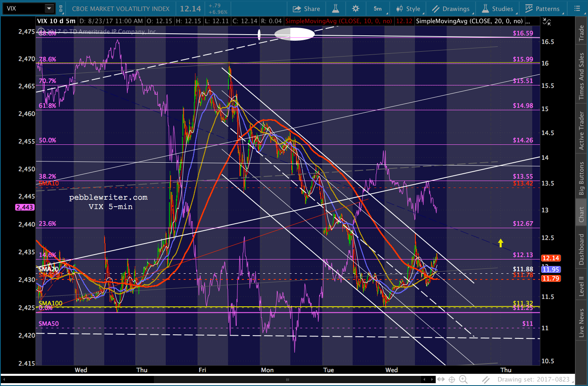This screenshot has width=588, height=386.
Task: Click the $14.98 Fibonacci price label
Action: tap(523, 106)
